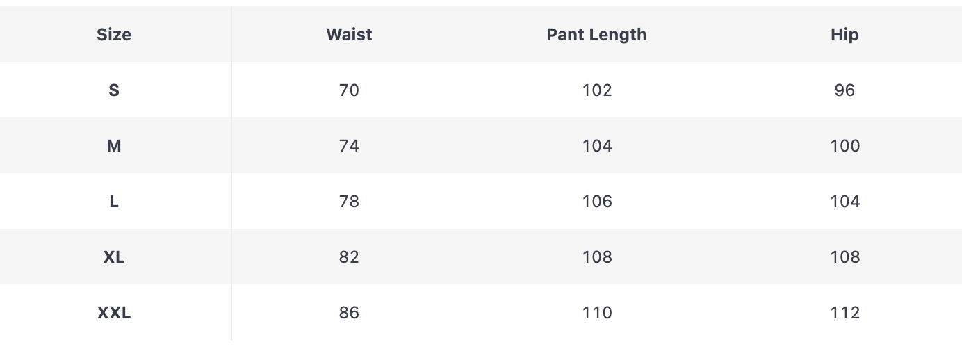Click the Waist column header
The height and width of the screenshot is (349, 980).
point(349,35)
